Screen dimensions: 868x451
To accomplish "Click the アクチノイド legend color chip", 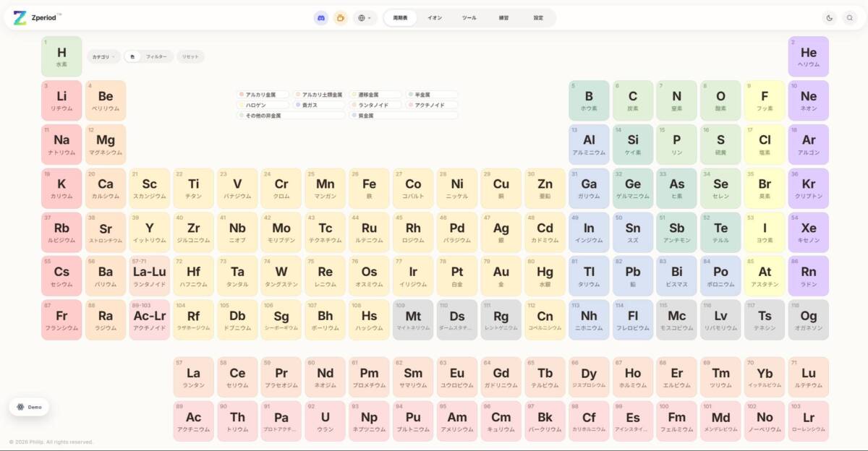I will click(x=433, y=105).
